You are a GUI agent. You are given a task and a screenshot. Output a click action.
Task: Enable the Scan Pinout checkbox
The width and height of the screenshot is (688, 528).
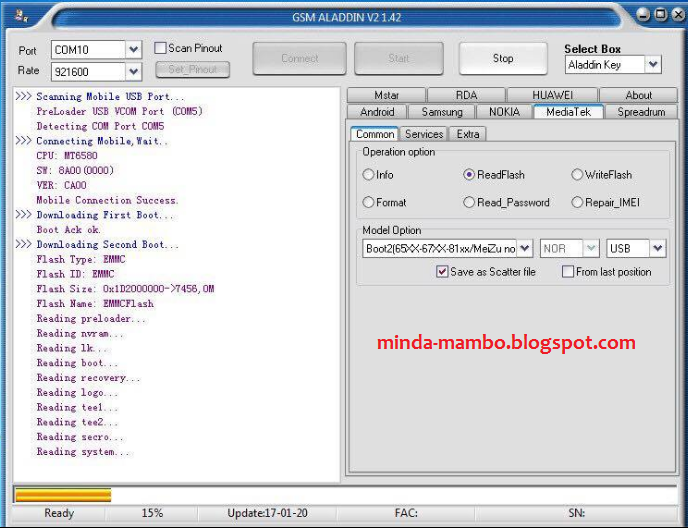point(160,48)
